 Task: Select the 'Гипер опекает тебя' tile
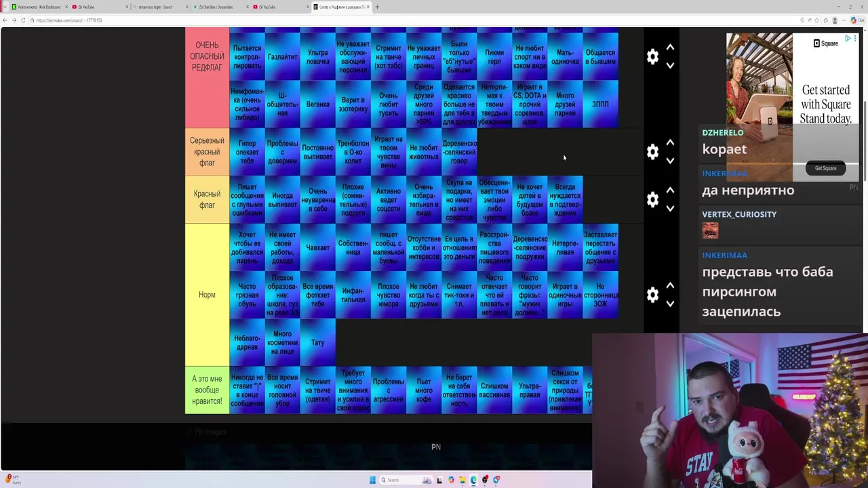pyautogui.click(x=247, y=152)
